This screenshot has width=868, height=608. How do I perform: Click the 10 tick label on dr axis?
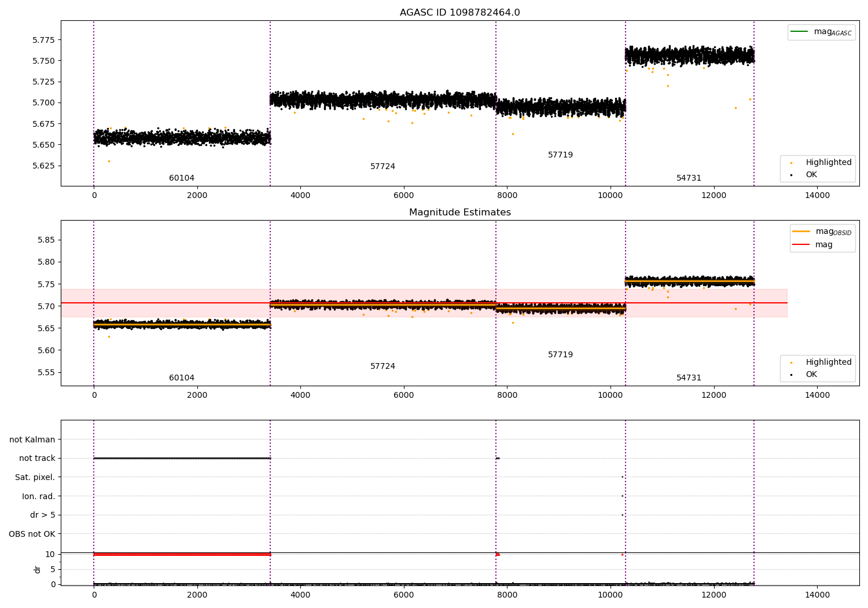click(x=50, y=554)
